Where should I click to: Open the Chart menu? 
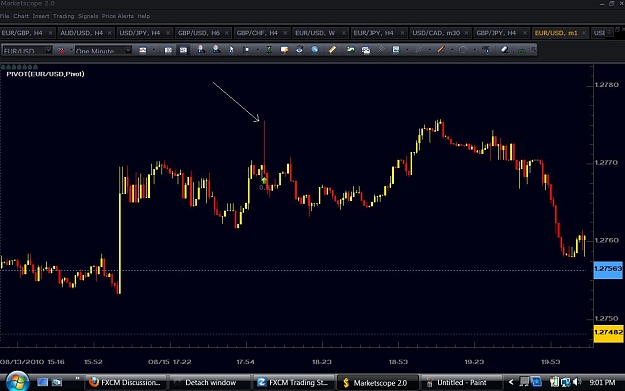(21, 16)
